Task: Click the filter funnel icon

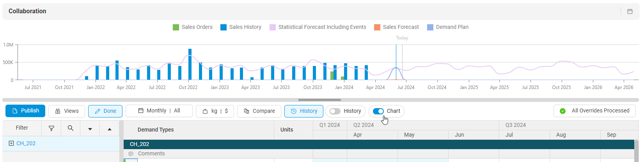Action: tap(51, 128)
